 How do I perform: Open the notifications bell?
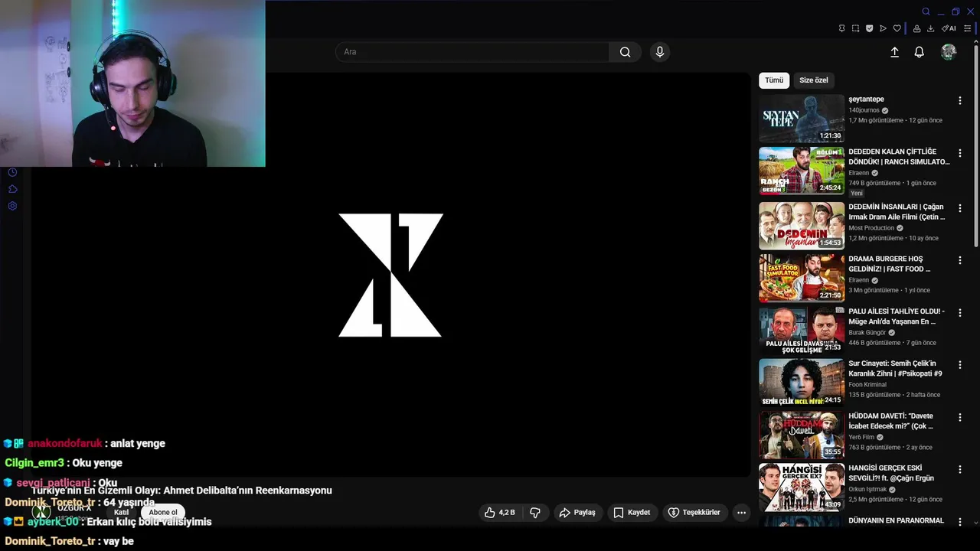[x=919, y=52]
